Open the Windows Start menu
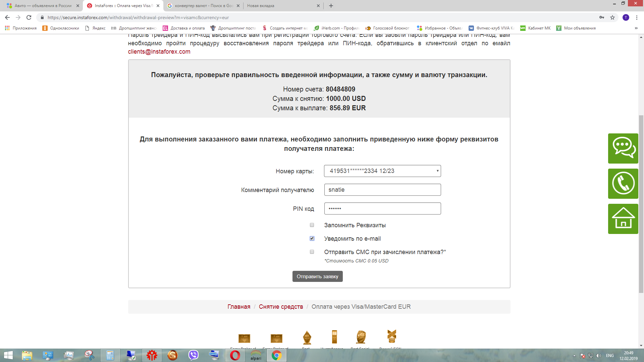Image resolution: width=644 pixels, height=362 pixels. coord(8,355)
